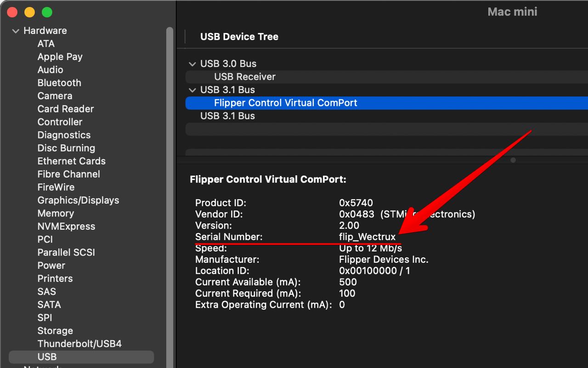Click the speed value Up to 12 Mb/s
The width and height of the screenshot is (588, 368).
[370, 248]
